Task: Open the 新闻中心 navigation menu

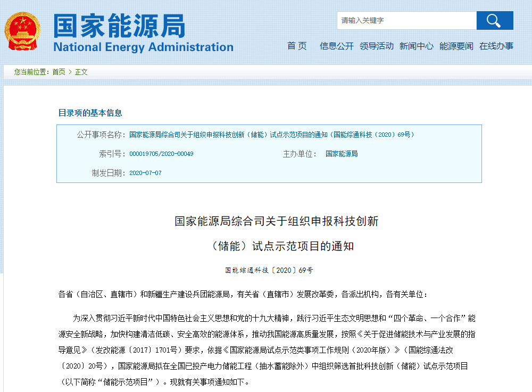Action: pyautogui.click(x=417, y=46)
